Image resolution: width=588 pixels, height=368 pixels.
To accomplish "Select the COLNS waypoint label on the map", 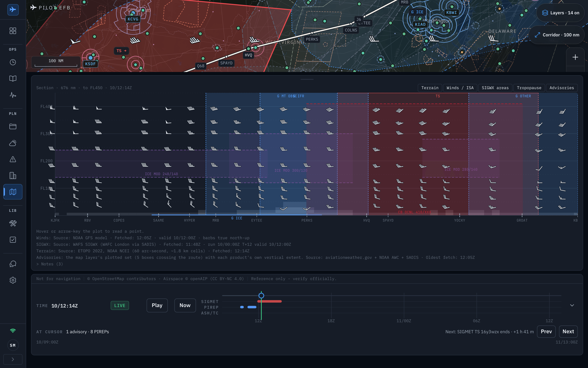I will coord(351,30).
